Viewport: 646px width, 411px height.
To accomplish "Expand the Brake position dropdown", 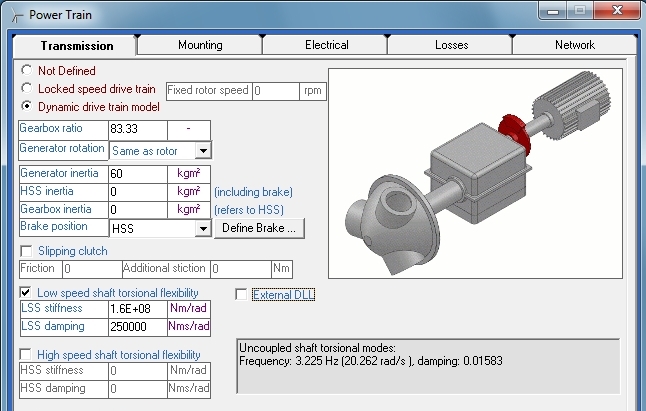I will click(202, 228).
